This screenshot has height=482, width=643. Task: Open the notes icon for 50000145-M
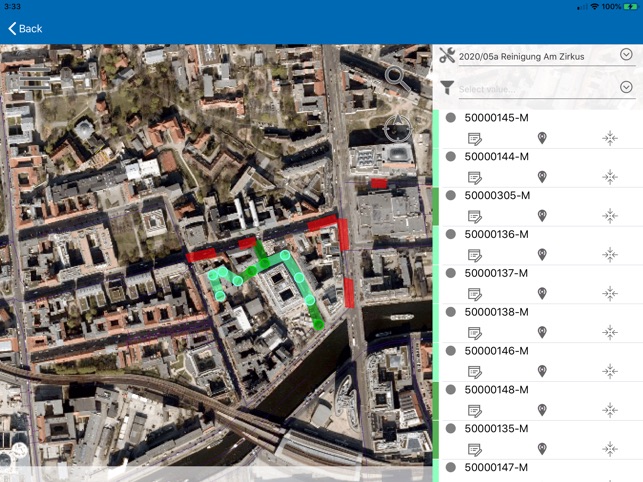(474, 139)
